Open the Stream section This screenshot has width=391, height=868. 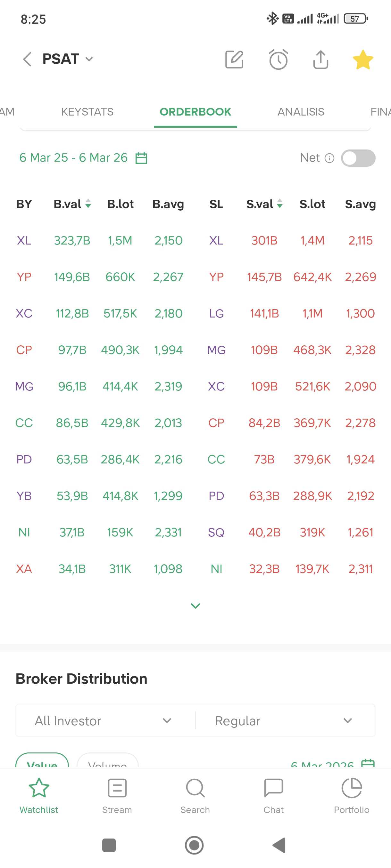[117, 795]
